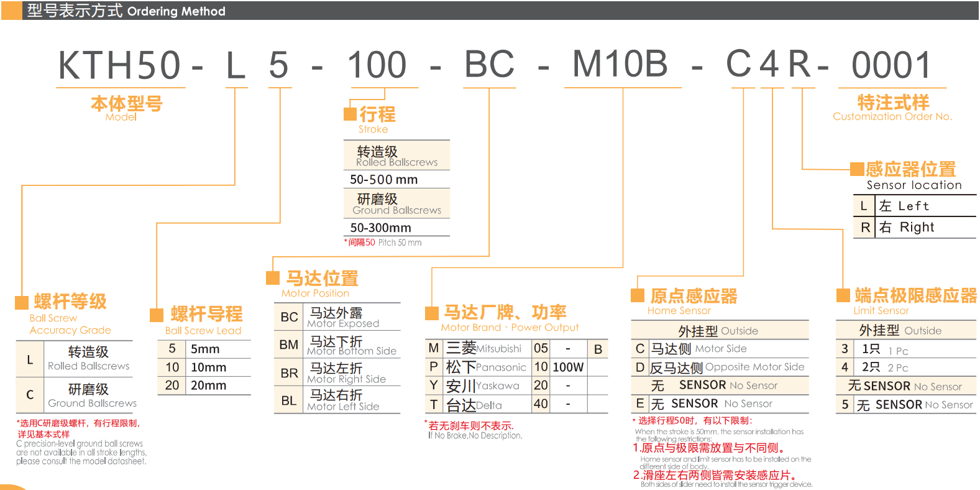Click the orange square by Motor Brand heading
Image resolution: width=980 pixels, height=490 pixels.
(431, 312)
